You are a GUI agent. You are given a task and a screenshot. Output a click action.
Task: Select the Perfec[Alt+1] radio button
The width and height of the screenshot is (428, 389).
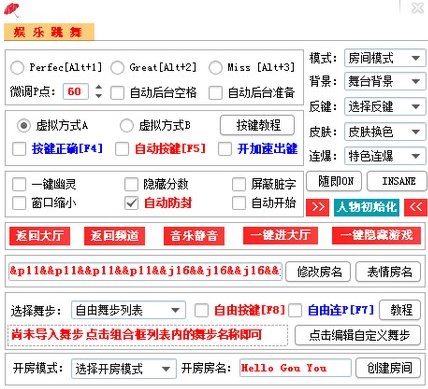tap(17, 68)
